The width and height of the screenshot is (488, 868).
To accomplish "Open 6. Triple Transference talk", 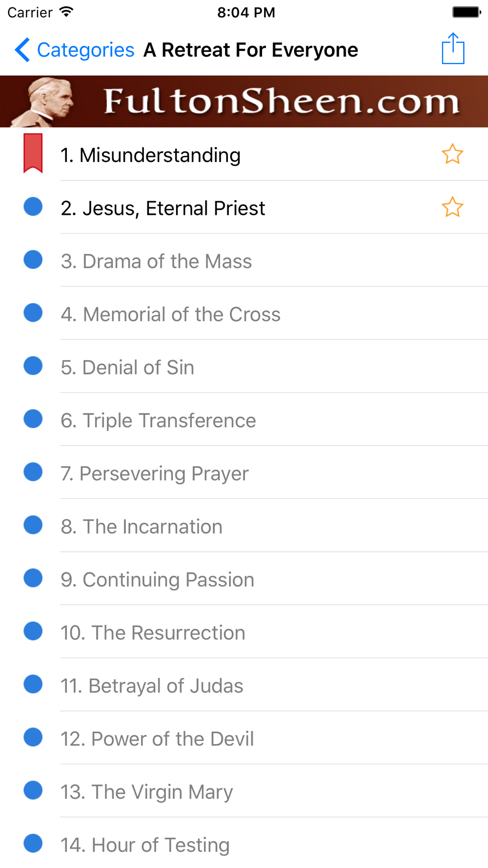I will (158, 421).
